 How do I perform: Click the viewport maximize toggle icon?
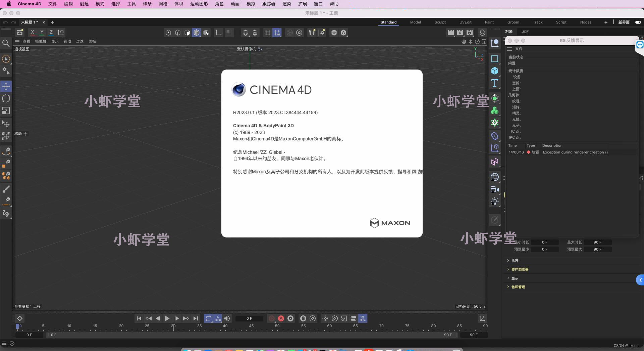484,42
